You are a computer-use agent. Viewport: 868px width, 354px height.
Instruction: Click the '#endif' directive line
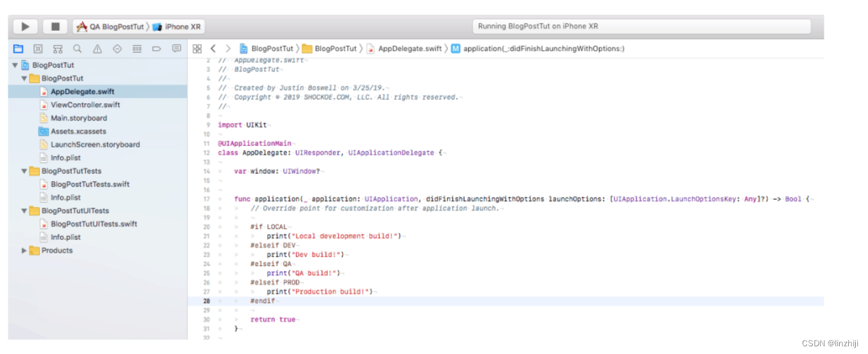pyautogui.click(x=263, y=301)
